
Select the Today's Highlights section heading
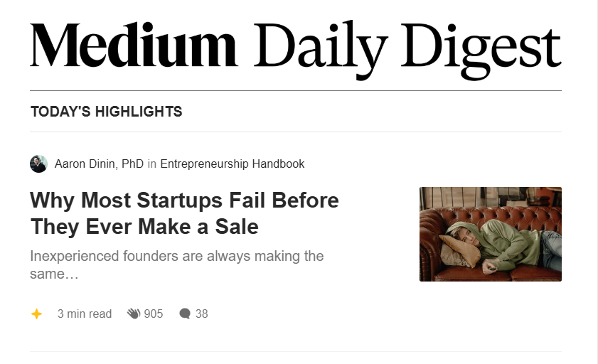pyautogui.click(x=106, y=112)
